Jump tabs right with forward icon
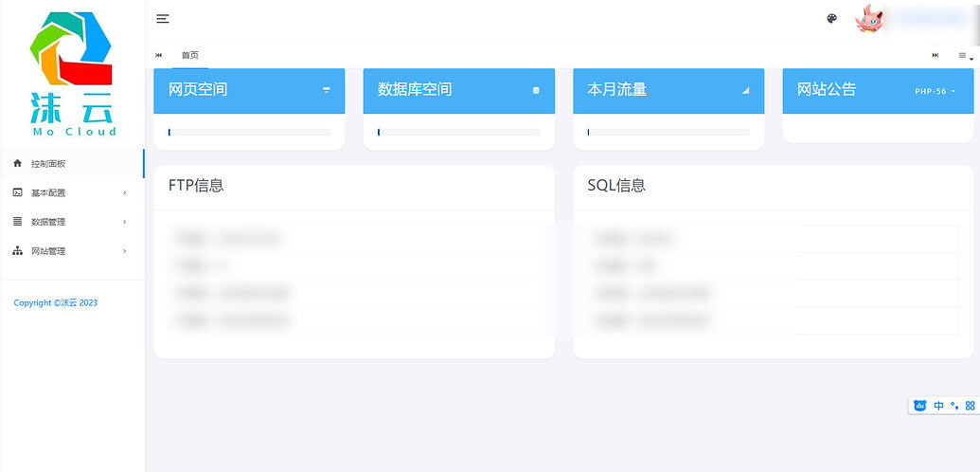This screenshot has height=472, width=980. 935,56
